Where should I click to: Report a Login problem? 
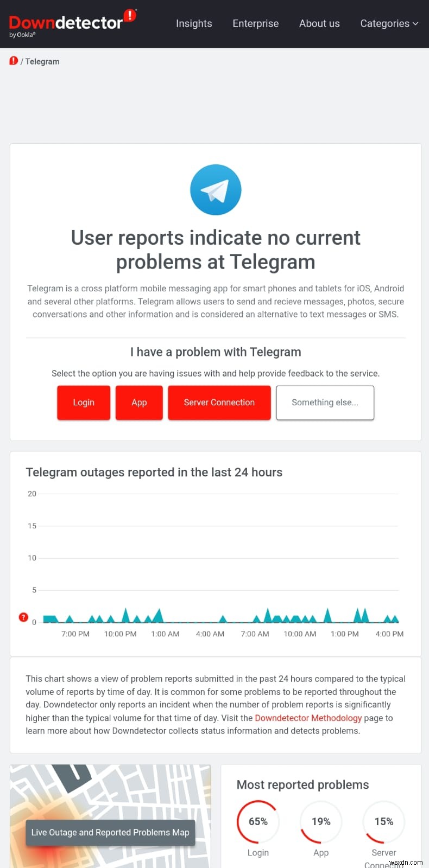pyautogui.click(x=84, y=403)
